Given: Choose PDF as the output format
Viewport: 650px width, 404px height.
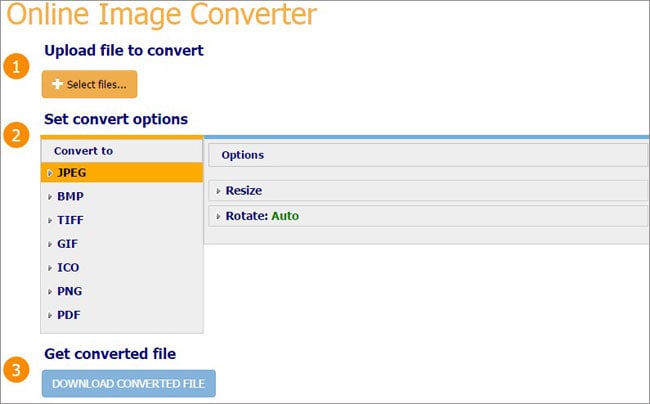Looking at the screenshot, I should coord(122,315).
